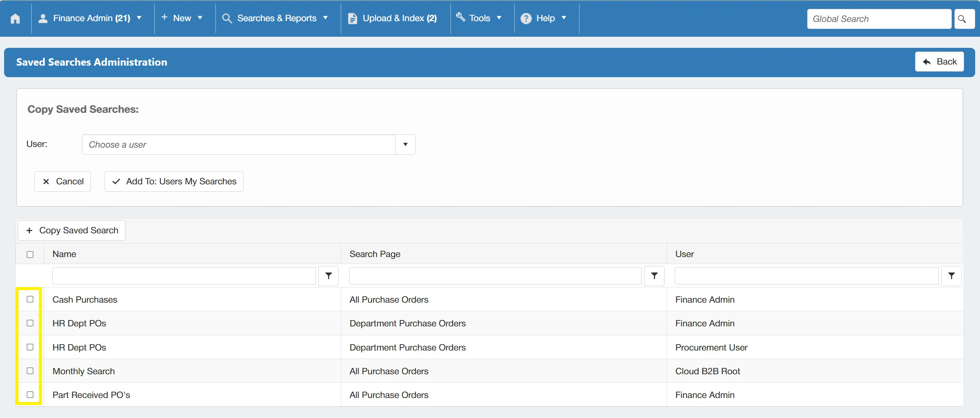Apply the User column filter icon

[x=951, y=276]
